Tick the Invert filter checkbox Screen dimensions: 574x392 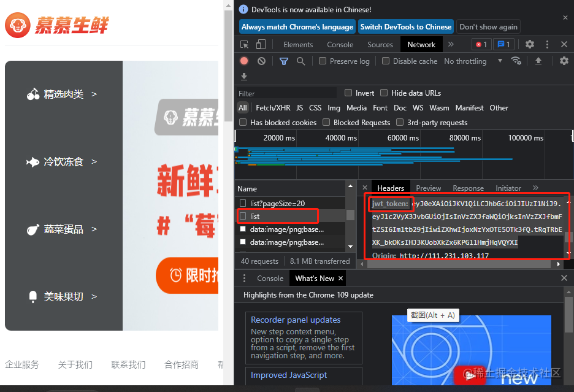[348, 93]
